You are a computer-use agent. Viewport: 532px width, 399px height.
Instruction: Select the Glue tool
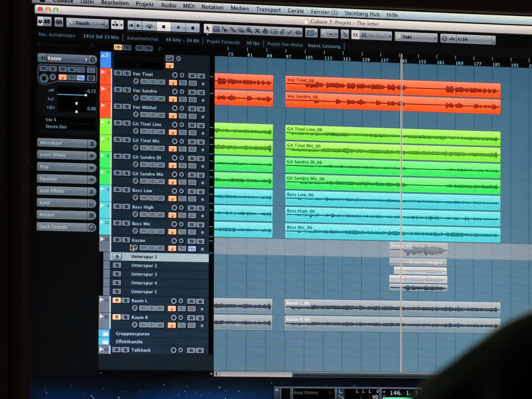(x=233, y=30)
